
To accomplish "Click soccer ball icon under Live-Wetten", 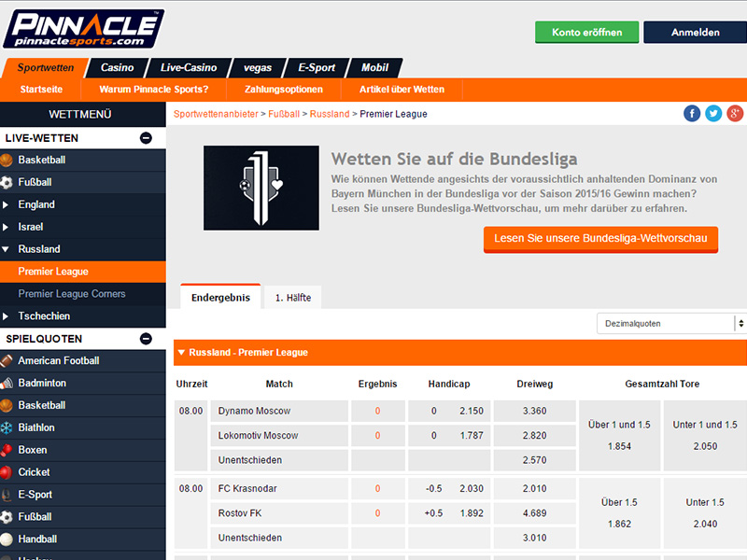I will 7,182.
